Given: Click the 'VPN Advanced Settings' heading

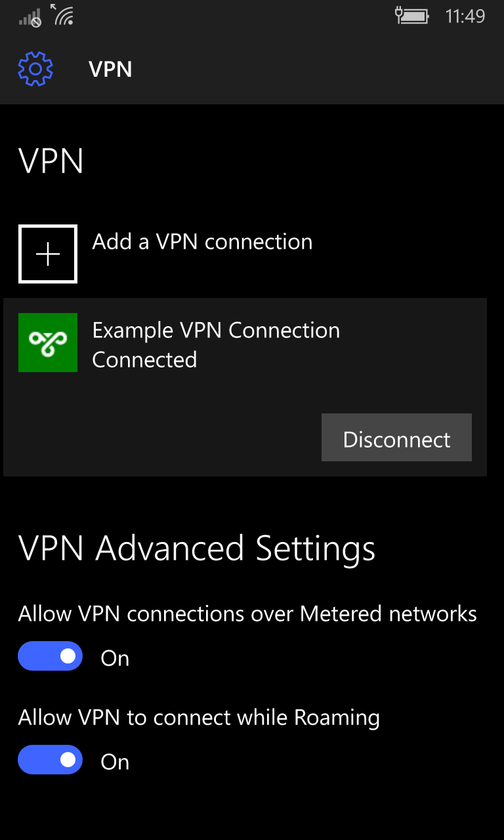Looking at the screenshot, I should tap(197, 549).
